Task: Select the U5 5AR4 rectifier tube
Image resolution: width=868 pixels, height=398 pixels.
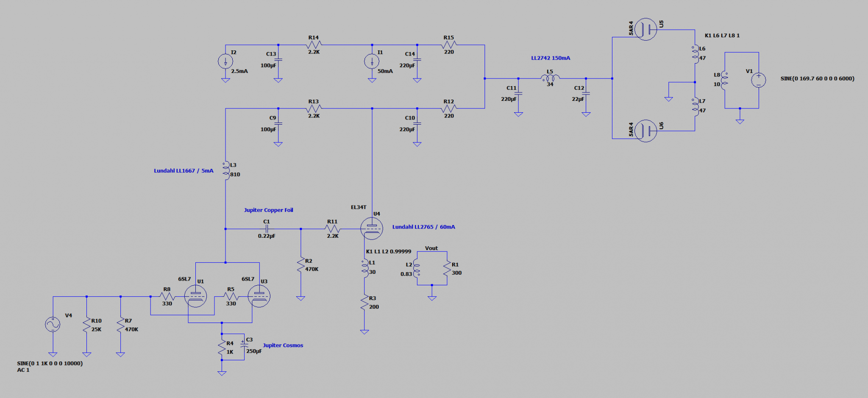Action: pyautogui.click(x=645, y=29)
